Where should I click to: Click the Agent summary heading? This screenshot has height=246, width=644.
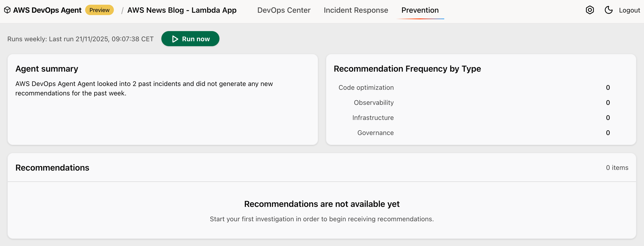click(x=47, y=69)
